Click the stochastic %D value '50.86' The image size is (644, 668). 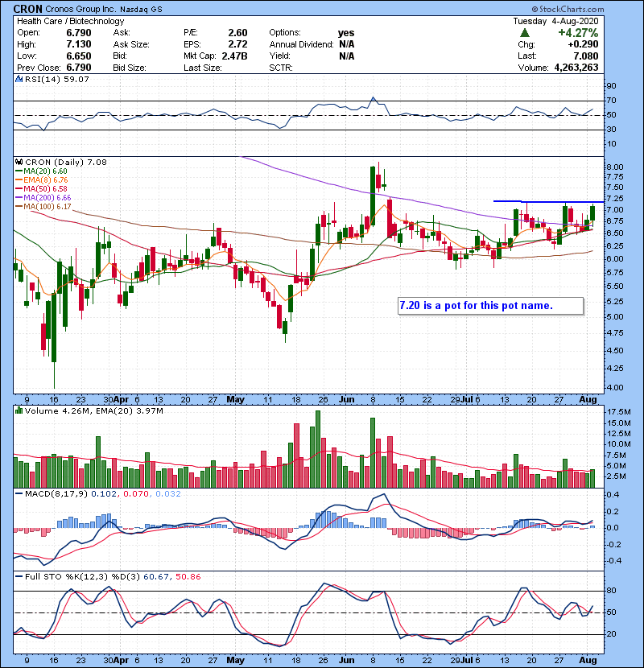click(188, 577)
